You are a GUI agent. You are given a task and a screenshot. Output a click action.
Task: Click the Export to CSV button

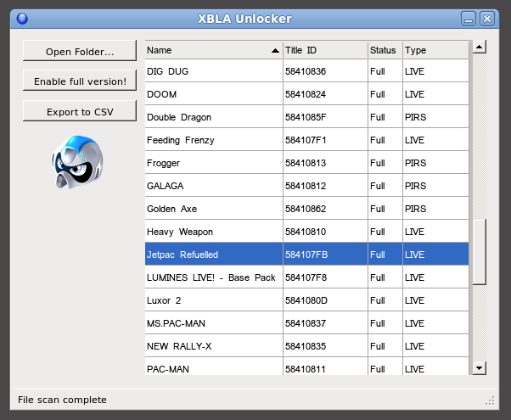click(x=80, y=111)
